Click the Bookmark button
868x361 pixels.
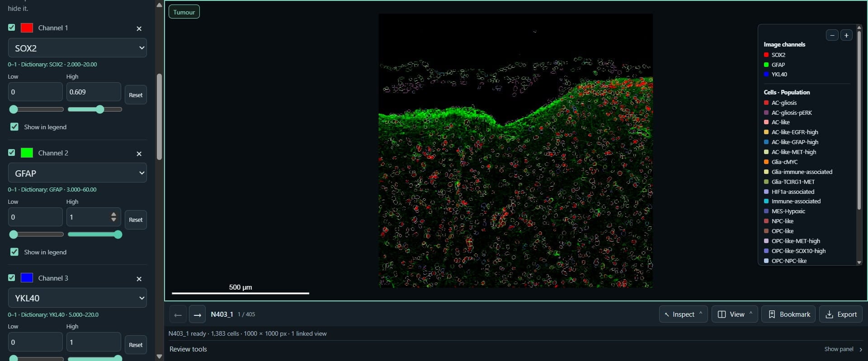(788, 314)
